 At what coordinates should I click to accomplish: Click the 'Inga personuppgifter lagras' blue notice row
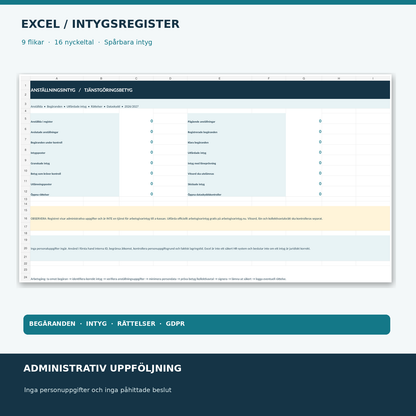point(210,248)
